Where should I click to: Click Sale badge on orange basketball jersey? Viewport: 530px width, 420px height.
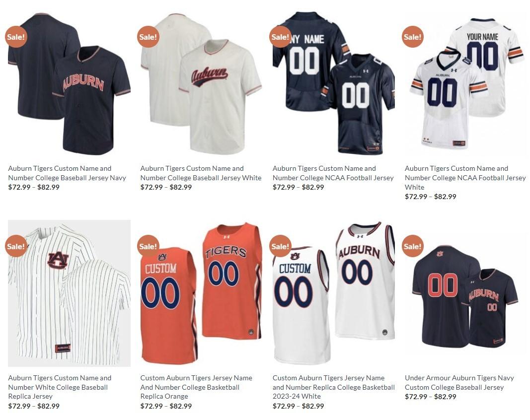point(148,246)
